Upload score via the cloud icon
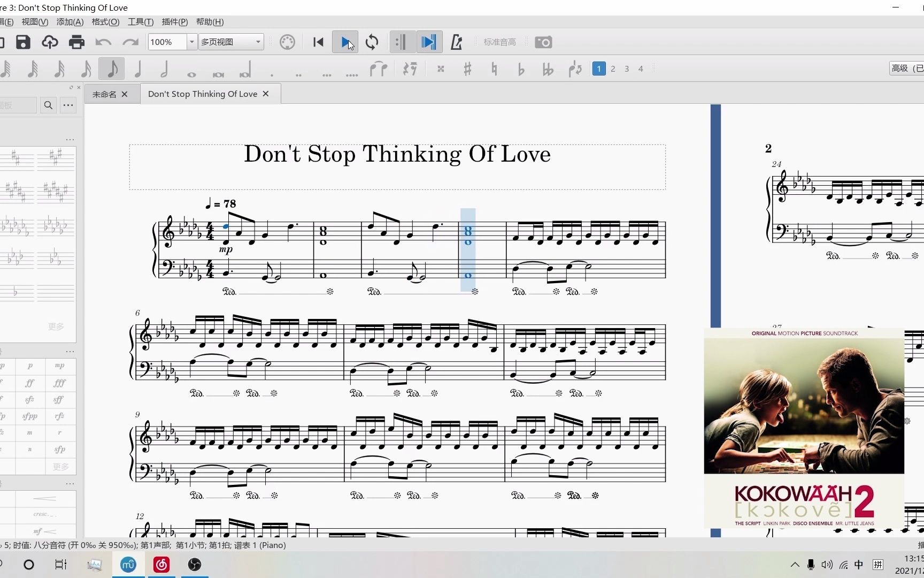Screen dimensions: 924x578 (50, 42)
